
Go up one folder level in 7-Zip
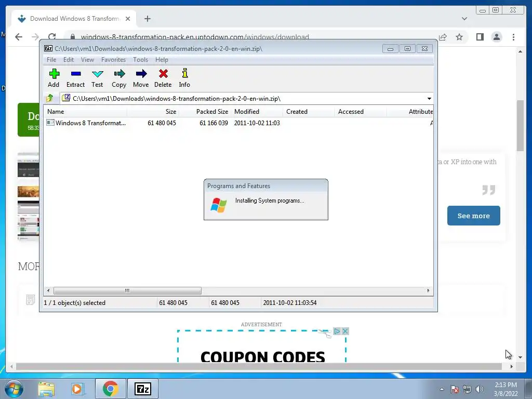click(50, 98)
